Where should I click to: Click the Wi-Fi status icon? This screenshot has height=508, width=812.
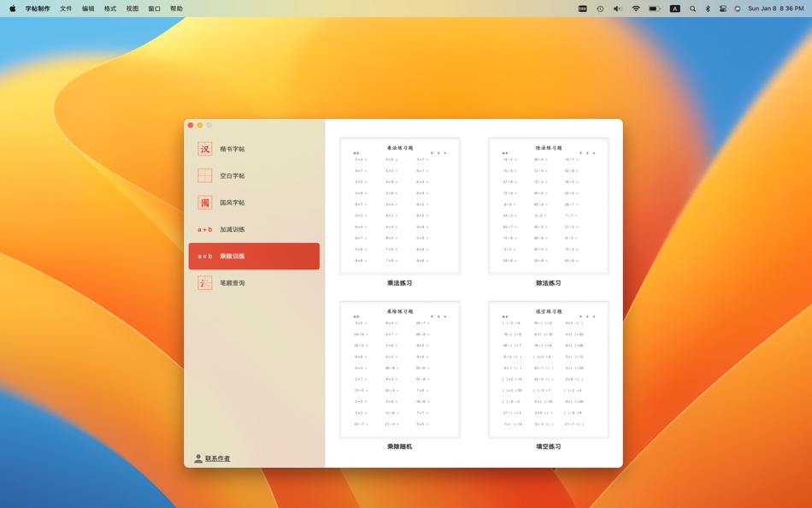pos(636,9)
